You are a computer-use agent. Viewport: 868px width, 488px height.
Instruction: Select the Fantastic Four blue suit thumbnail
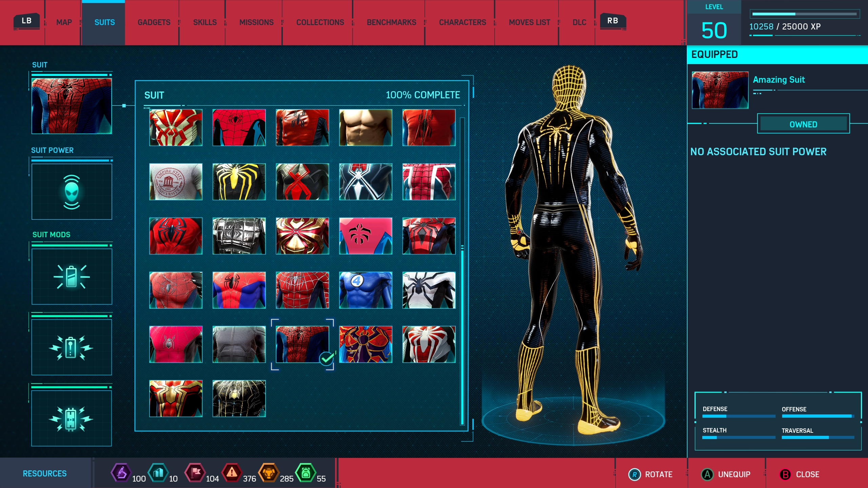[366, 290]
